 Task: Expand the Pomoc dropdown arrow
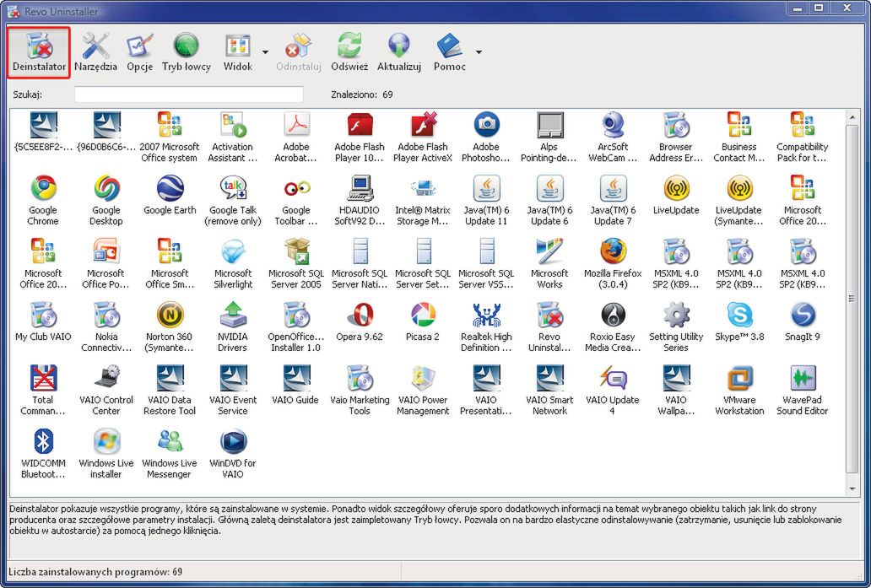(x=479, y=52)
